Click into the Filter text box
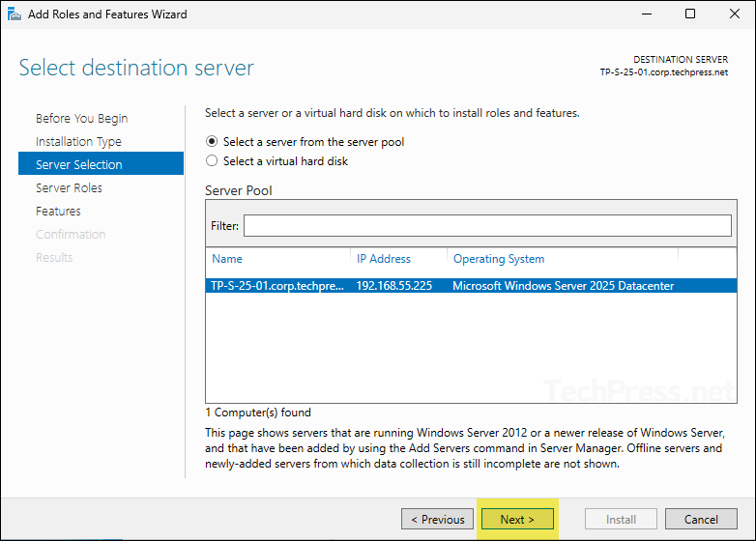This screenshot has height=541, width=756. point(487,225)
